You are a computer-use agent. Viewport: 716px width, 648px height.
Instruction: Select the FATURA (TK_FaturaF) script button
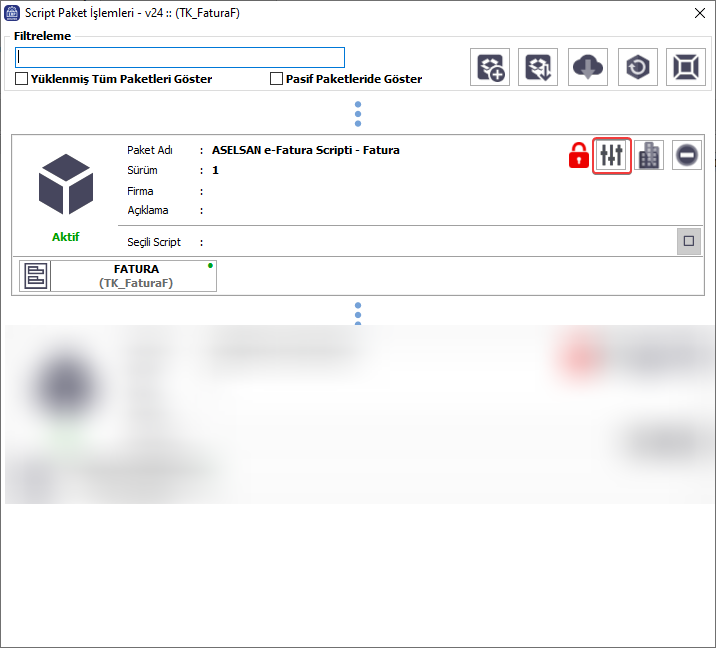[x=135, y=276]
